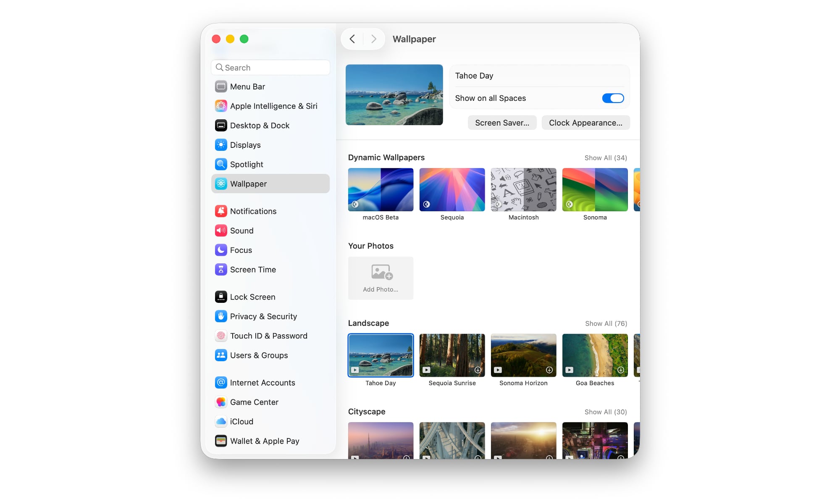Viewport: 840px width, 504px height.
Task: Click the Dynamic Wallpapers heading
Action: [x=386, y=157]
